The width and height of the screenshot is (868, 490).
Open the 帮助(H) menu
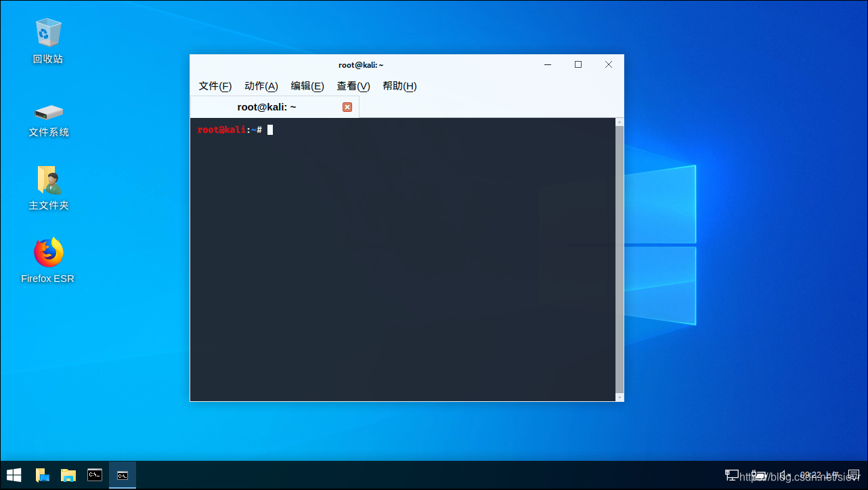[399, 86]
